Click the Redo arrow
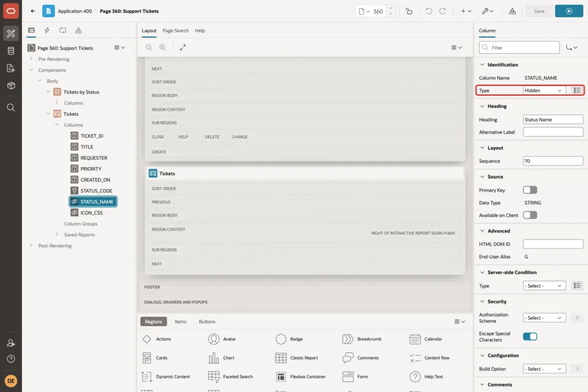The height and width of the screenshot is (392, 588). click(443, 11)
